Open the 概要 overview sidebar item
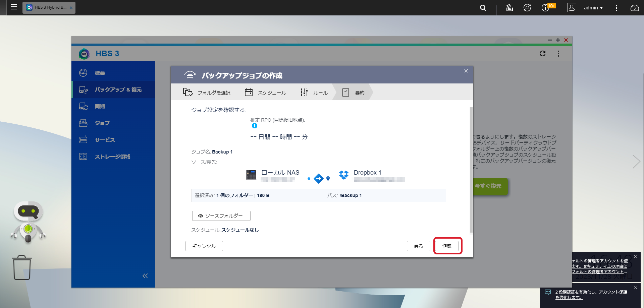The height and width of the screenshot is (308, 644). point(113,73)
